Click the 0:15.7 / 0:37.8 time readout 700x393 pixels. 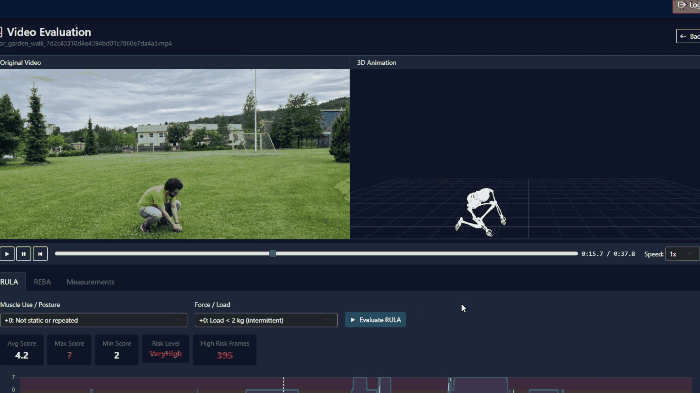coord(608,254)
